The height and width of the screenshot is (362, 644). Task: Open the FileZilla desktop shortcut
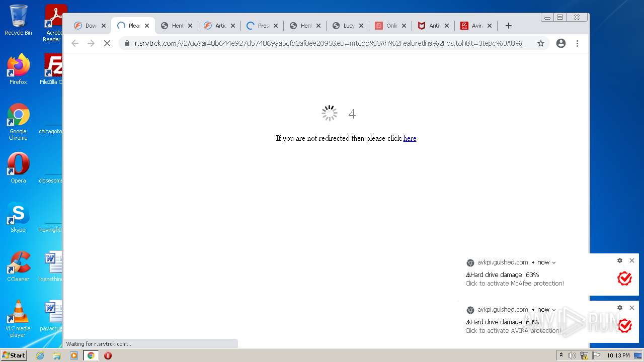coord(52,69)
